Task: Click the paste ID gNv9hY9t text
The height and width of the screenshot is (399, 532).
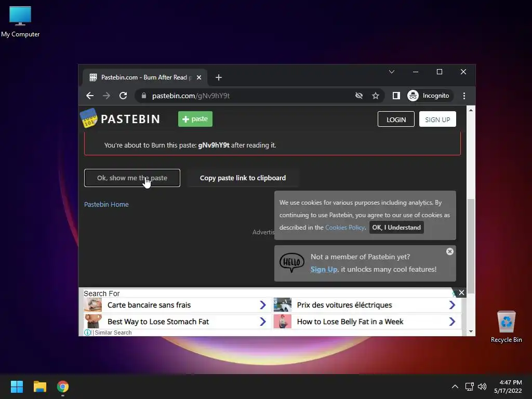Action: [x=214, y=145]
